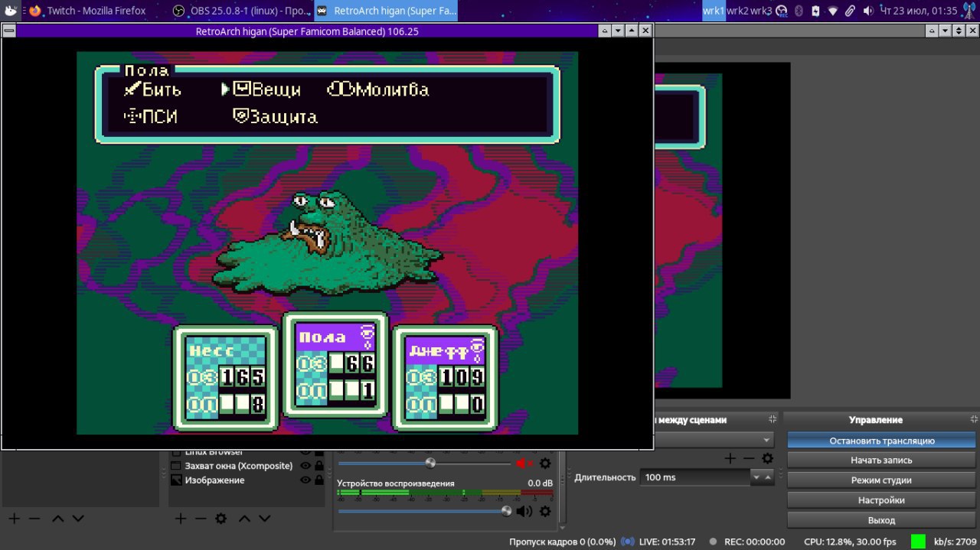Switch to OBS 25.0.8-1 taskbar entry
The height and width of the screenshot is (550, 980).
point(240,11)
